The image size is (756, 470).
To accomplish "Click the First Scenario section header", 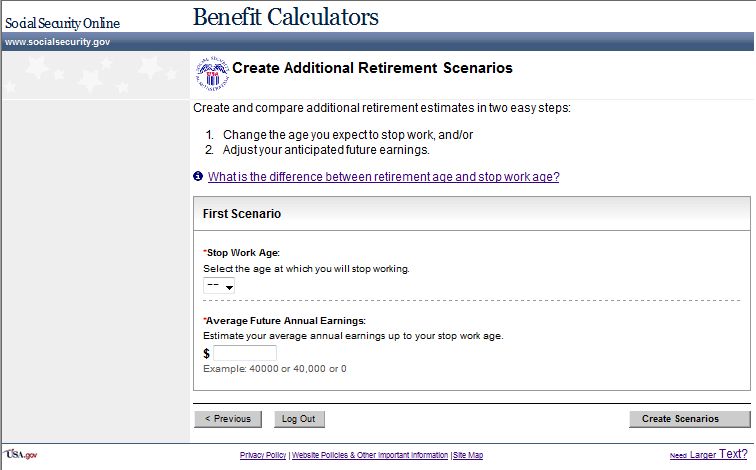I will tap(242, 214).
